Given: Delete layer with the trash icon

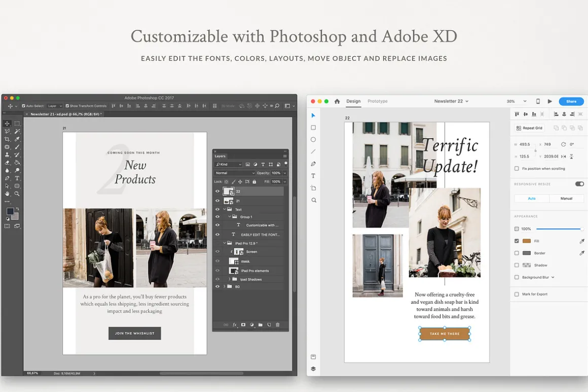Looking at the screenshot, I should pyautogui.click(x=277, y=325).
